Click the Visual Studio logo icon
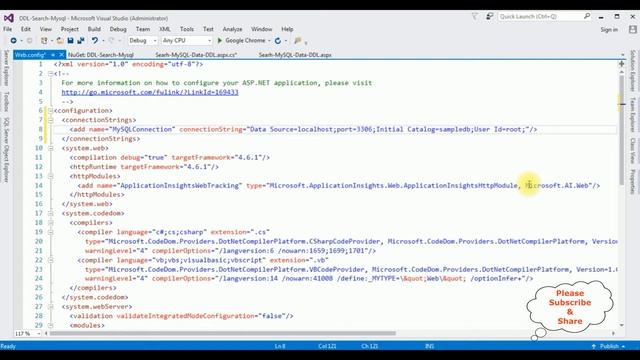Screen dimensions: 640x360 tap(9, 18)
